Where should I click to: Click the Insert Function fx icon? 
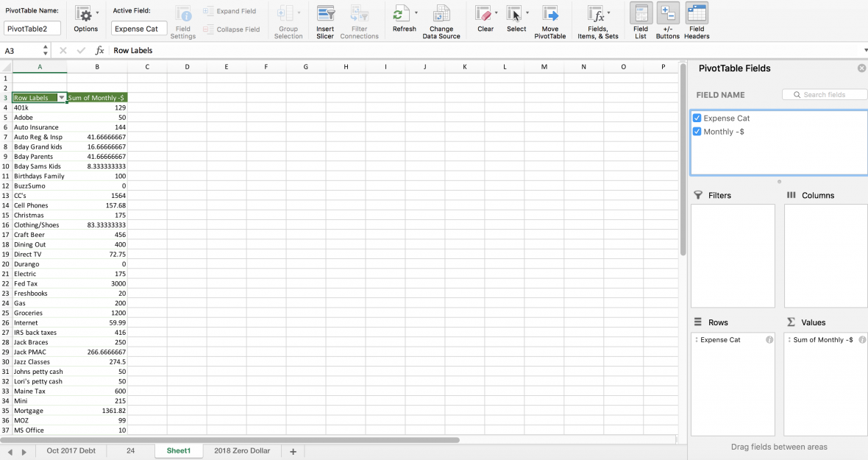tap(99, 50)
